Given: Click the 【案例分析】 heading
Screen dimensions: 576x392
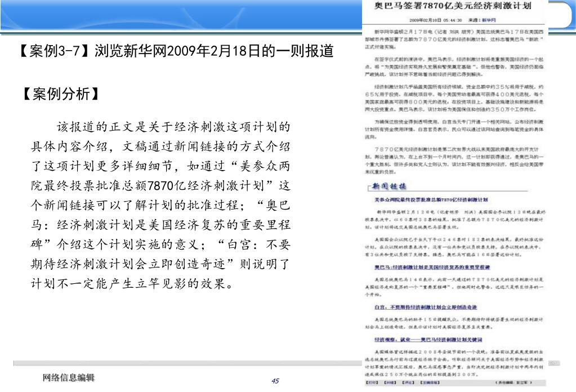Looking at the screenshot, I should 61,94.
